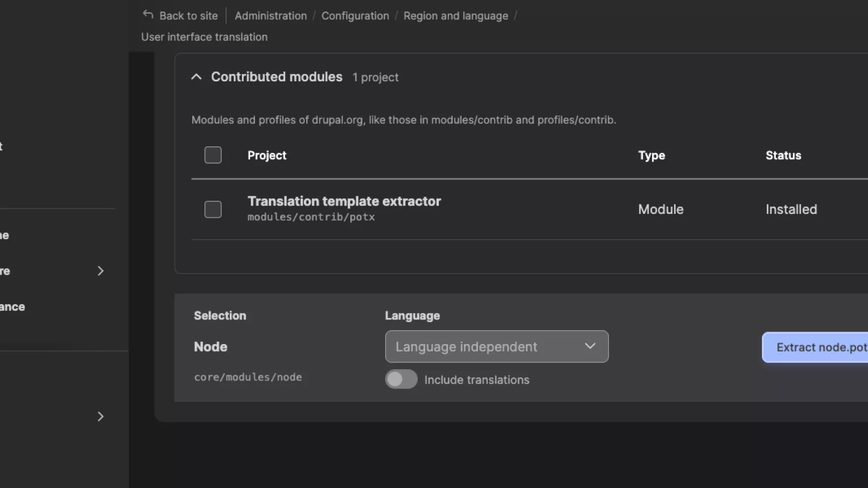Open the Language independent dropdown

[x=497, y=347]
